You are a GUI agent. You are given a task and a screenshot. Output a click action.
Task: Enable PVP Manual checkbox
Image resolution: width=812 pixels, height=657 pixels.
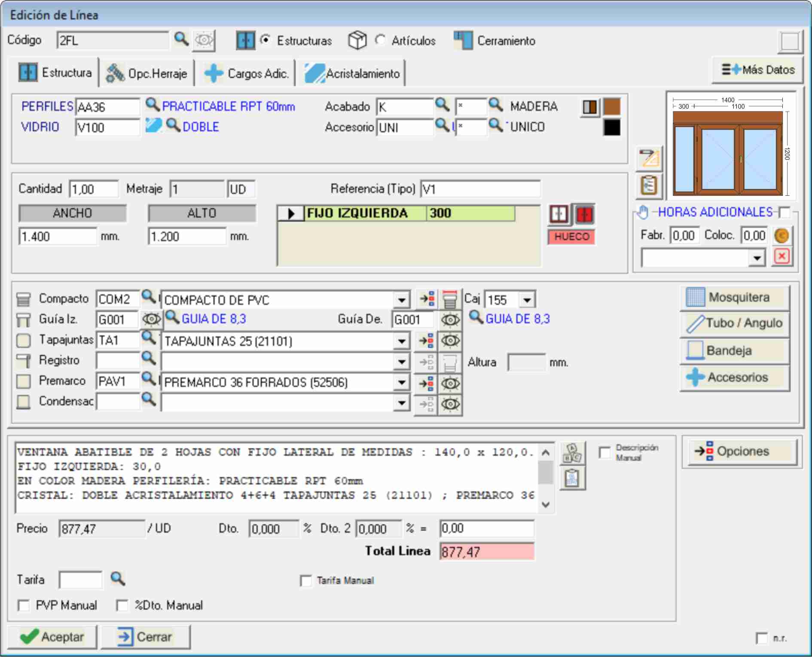point(24,605)
